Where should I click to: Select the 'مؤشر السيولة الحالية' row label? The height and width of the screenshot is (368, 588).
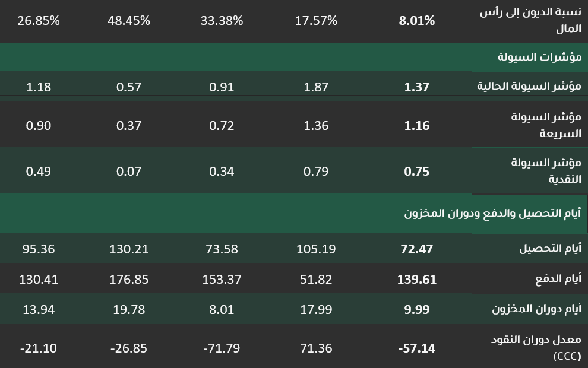click(x=529, y=87)
